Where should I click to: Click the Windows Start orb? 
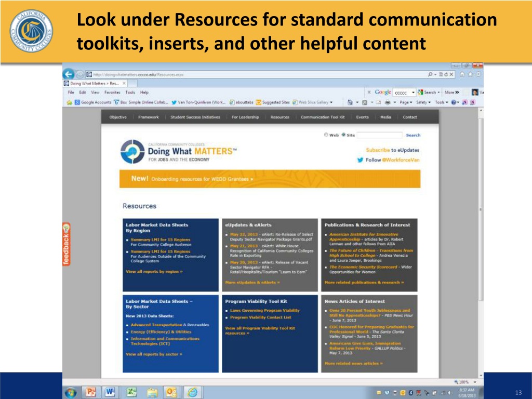coord(71,393)
